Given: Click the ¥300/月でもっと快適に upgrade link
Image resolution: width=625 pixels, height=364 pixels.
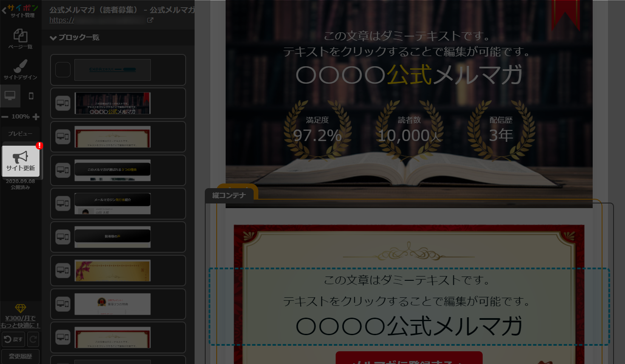Looking at the screenshot, I should pyautogui.click(x=20, y=322).
